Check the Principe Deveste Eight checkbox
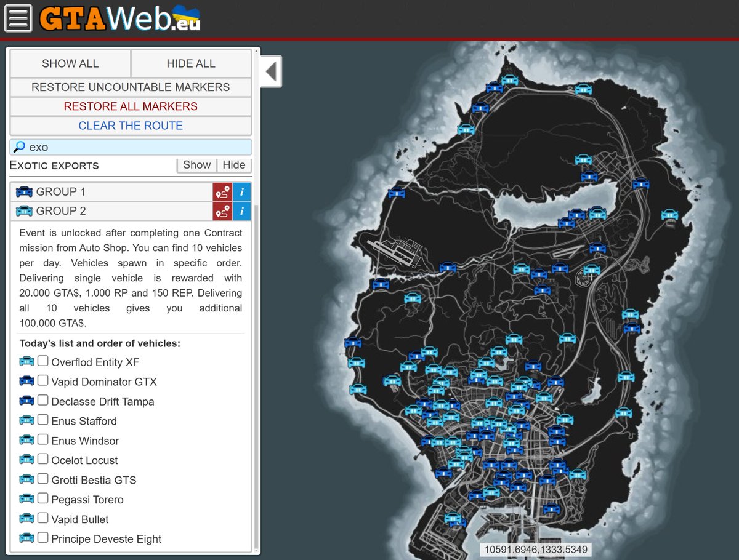Viewport: 739px width, 560px height. pos(42,537)
